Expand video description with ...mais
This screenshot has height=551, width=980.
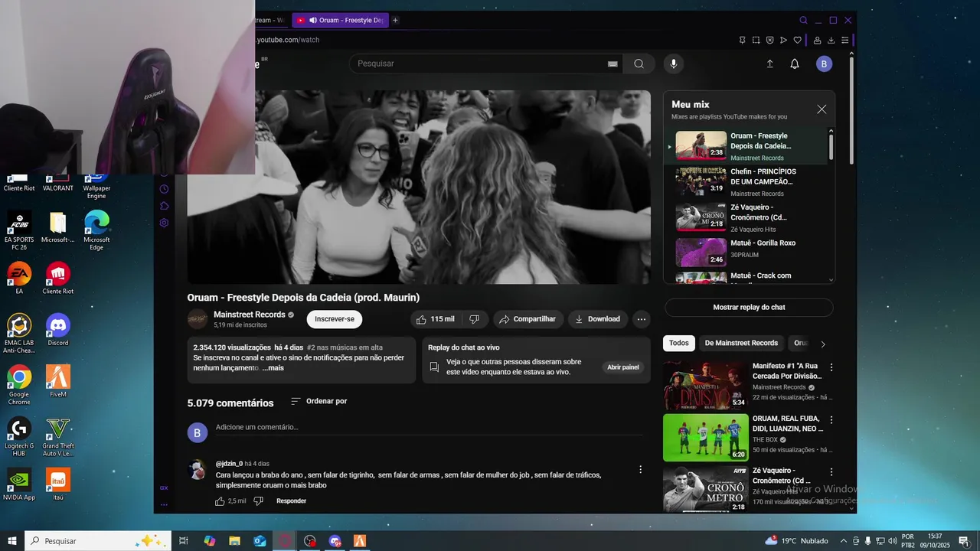(x=273, y=368)
